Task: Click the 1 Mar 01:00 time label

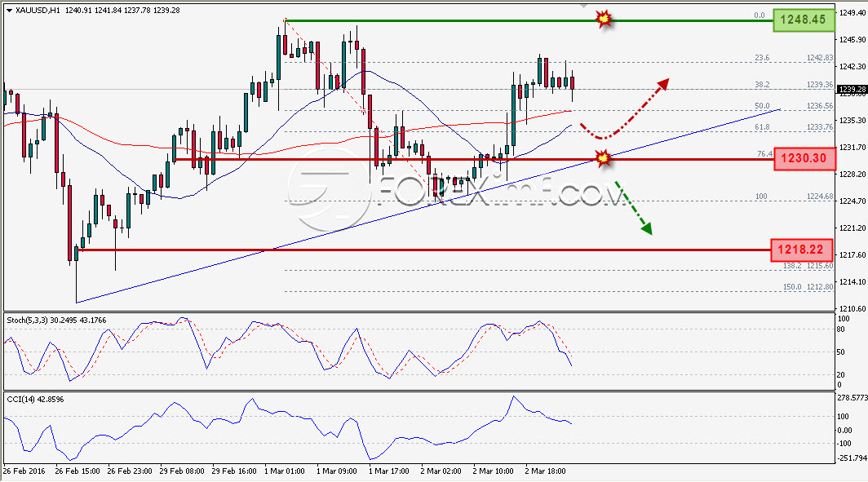Action: pyautogui.click(x=285, y=471)
